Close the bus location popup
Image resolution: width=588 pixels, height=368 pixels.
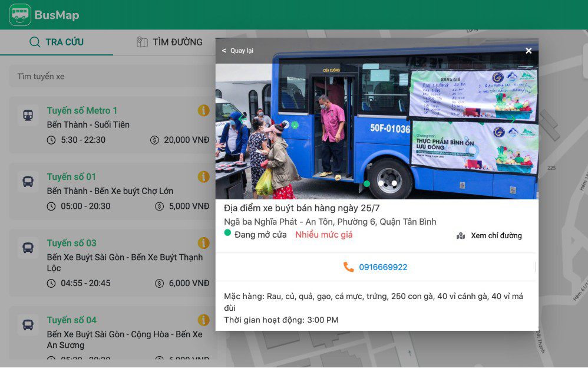(528, 51)
